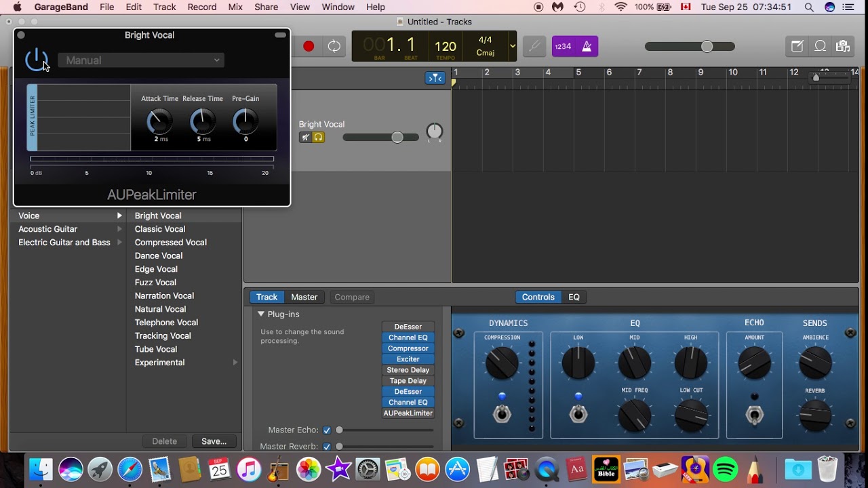Open the LCD display mode dropdown arrow
Image resolution: width=868 pixels, height=488 pixels.
click(513, 46)
